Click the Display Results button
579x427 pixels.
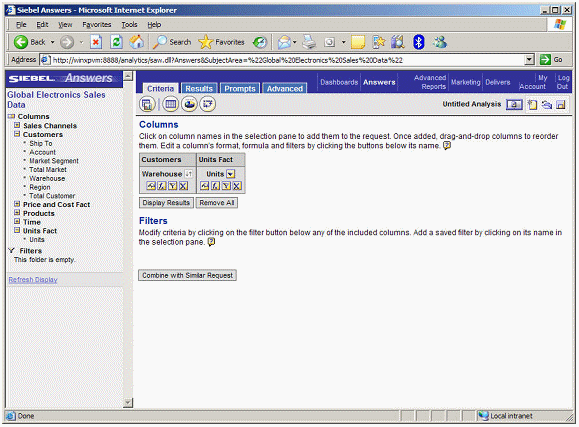[x=166, y=203]
